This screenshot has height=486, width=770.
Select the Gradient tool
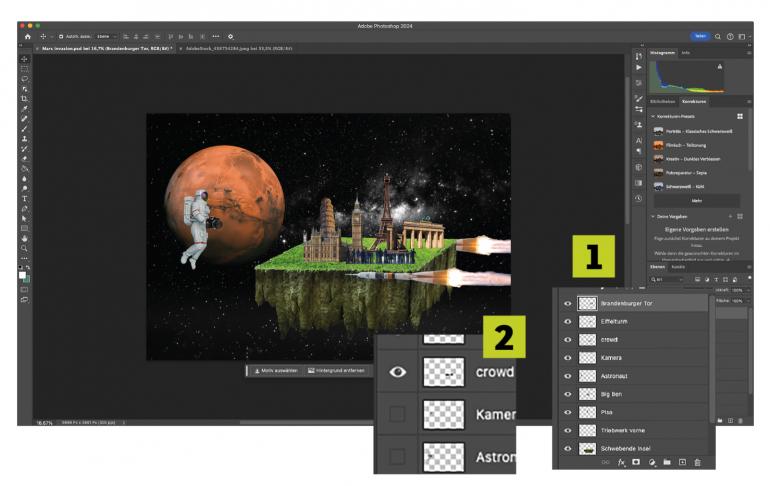coord(25,169)
